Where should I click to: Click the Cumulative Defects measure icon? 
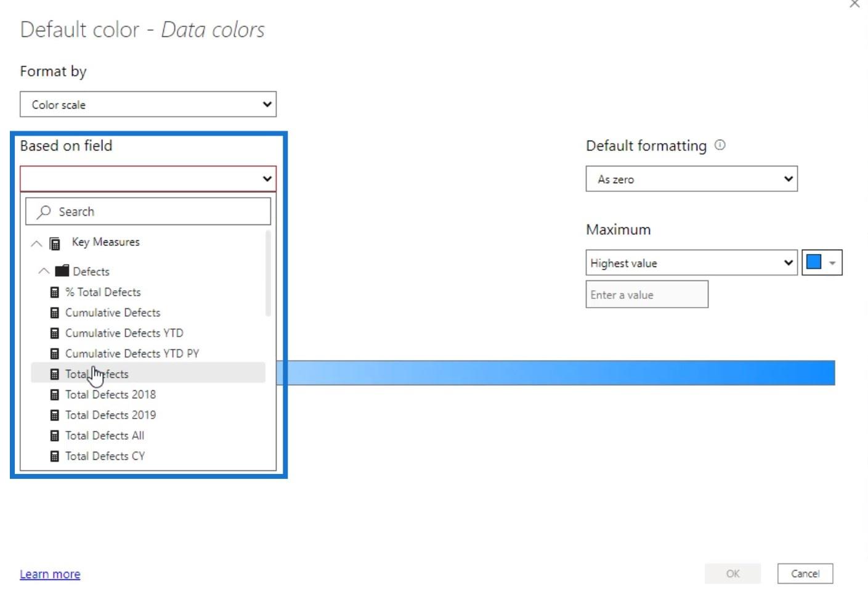pyautogui.click(x=55, y=313)
